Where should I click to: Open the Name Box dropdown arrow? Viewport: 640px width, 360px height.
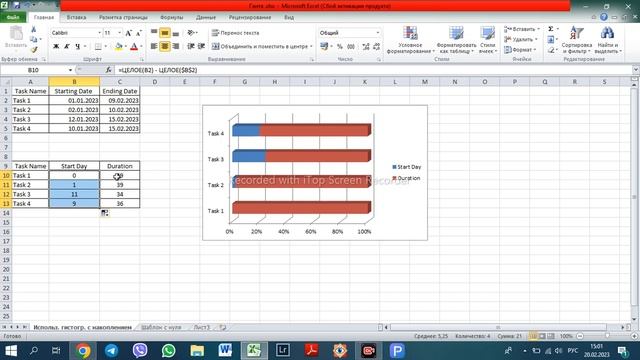pyautogui.click(x=70, y=70)
